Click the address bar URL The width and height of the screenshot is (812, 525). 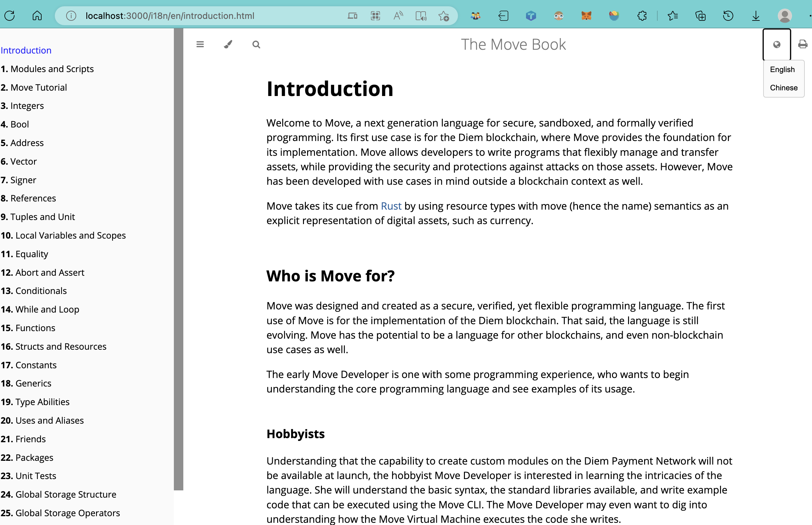click(170, 16)
